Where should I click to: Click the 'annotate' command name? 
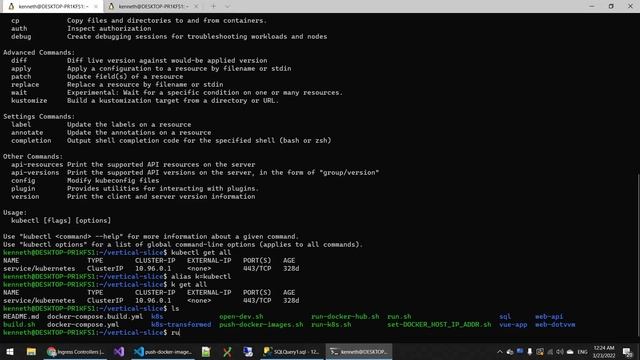[x=27, y=132]
